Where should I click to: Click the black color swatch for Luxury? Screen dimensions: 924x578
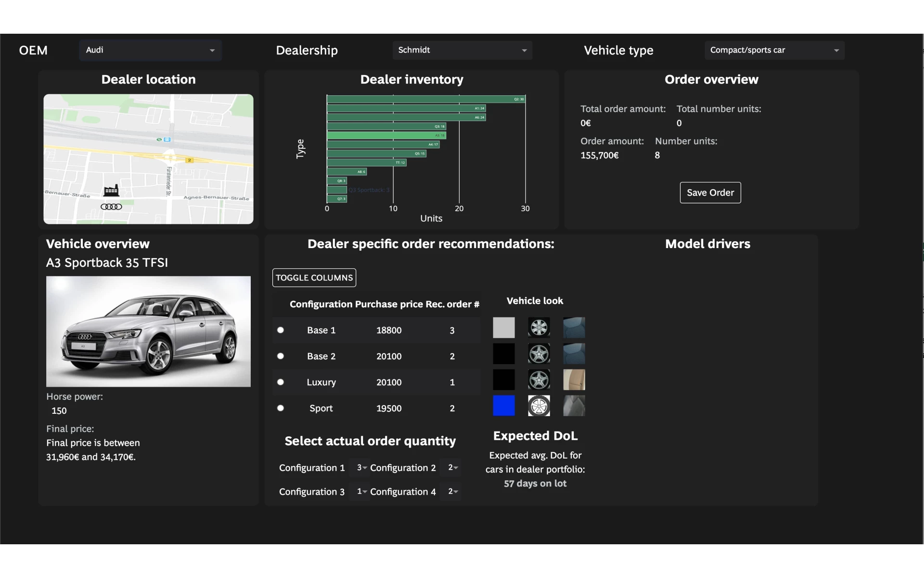point(504,380)
